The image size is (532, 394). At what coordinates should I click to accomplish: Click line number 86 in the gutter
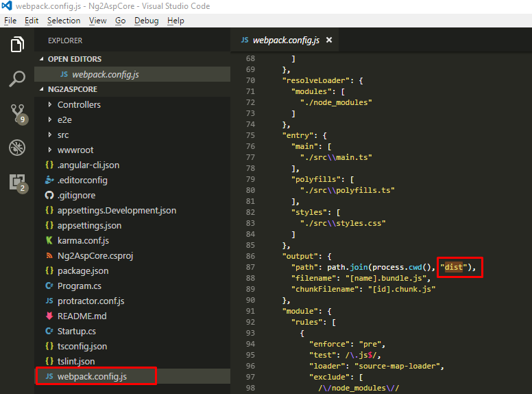[250, 256]
